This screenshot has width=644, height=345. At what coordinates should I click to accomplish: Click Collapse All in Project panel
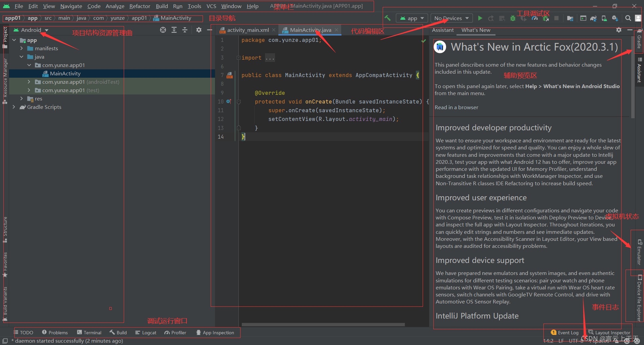pyautogui.click(x=185, y=30)
